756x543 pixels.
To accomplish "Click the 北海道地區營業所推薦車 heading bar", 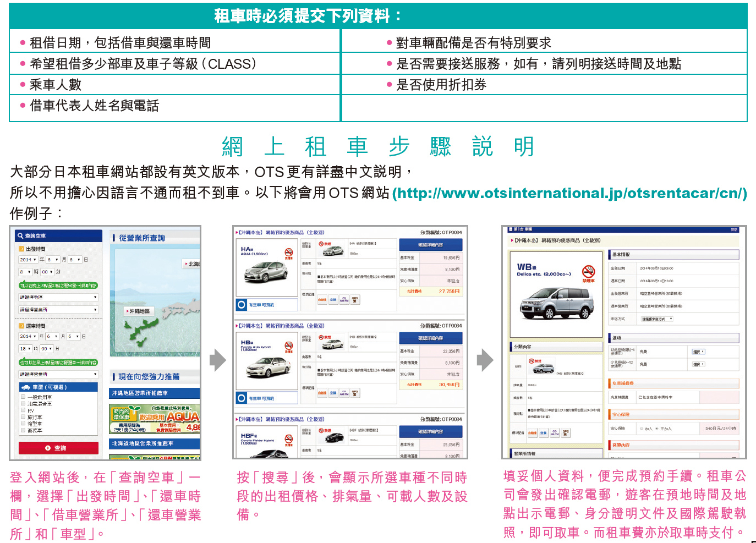I will pos(155,443).
